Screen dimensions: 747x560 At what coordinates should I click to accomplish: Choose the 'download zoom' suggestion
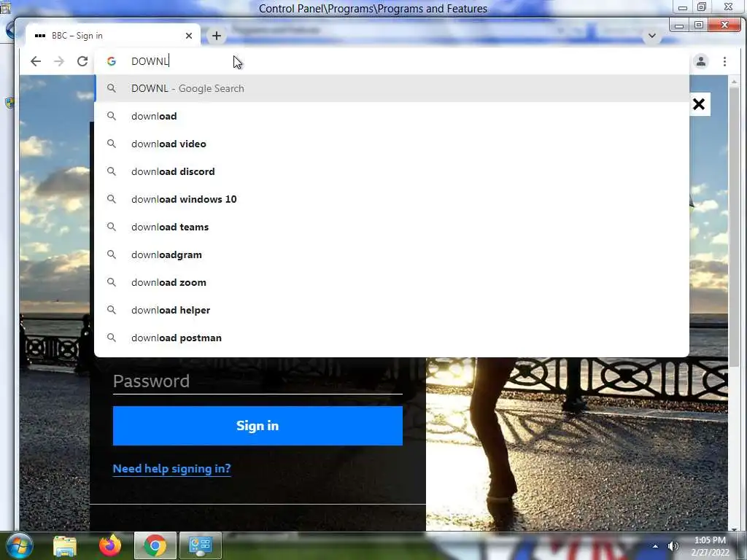[392, 282]
